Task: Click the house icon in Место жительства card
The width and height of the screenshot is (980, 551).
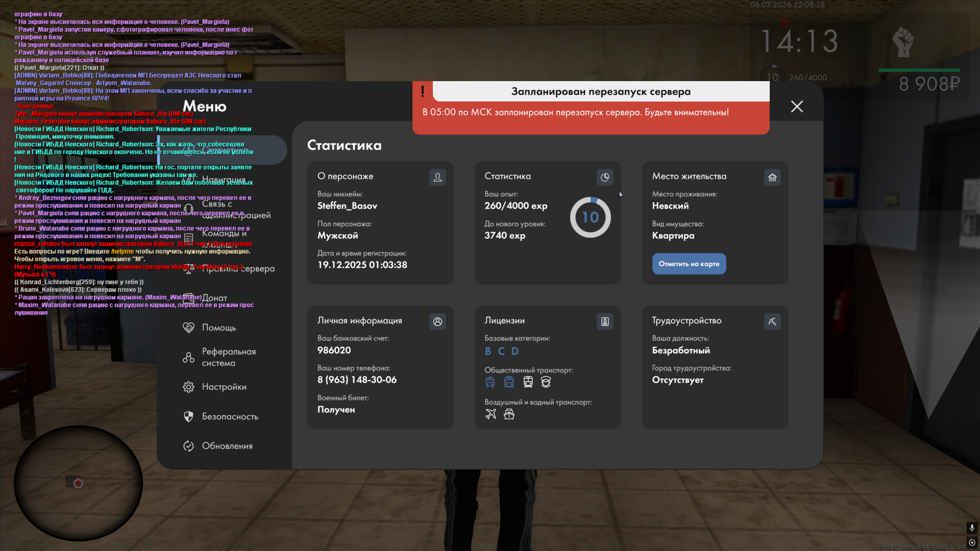Action: pyautogui.click(x=772, y=177)
